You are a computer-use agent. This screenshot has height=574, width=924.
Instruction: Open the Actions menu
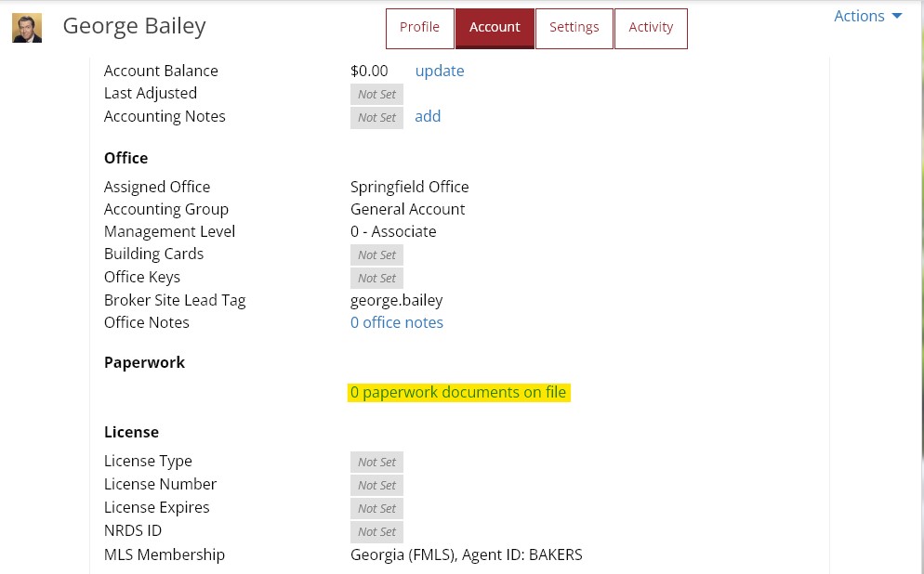coord(859,16)
